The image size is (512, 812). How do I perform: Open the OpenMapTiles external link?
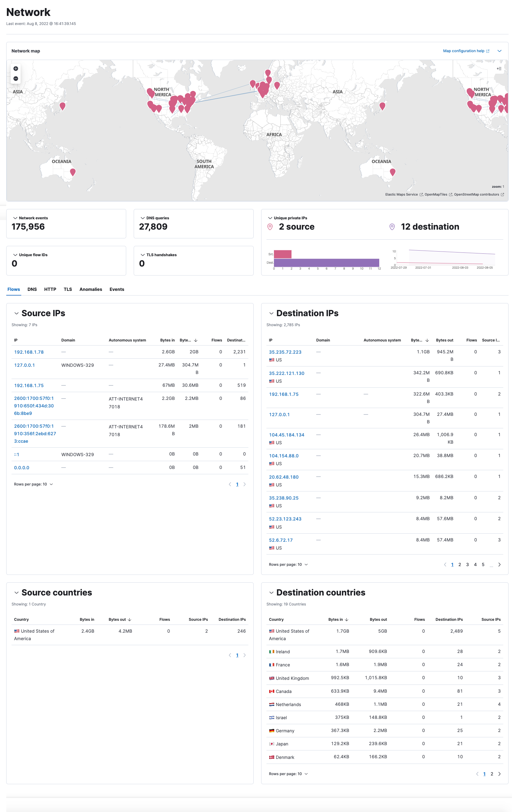click(436, 194)
